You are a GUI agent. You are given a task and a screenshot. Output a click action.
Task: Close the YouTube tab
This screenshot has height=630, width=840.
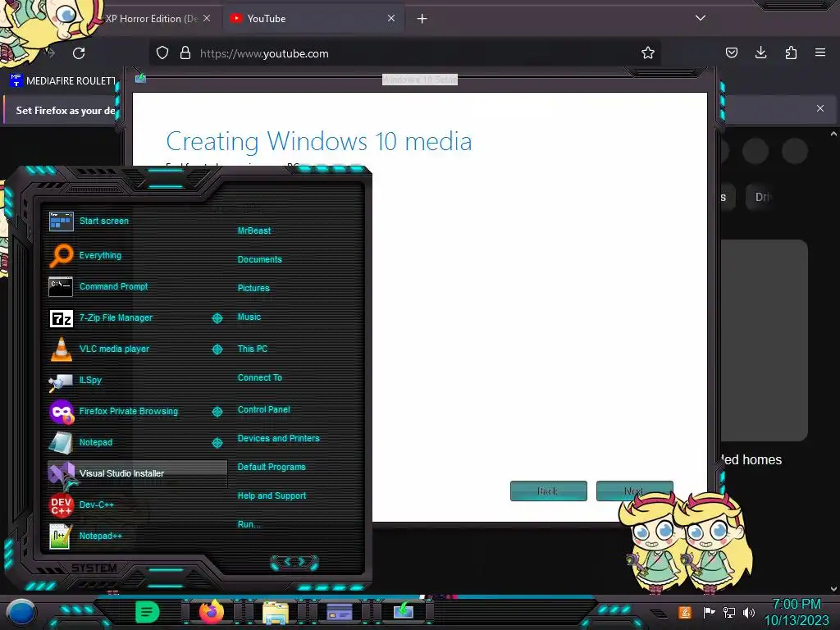(391, 19)
